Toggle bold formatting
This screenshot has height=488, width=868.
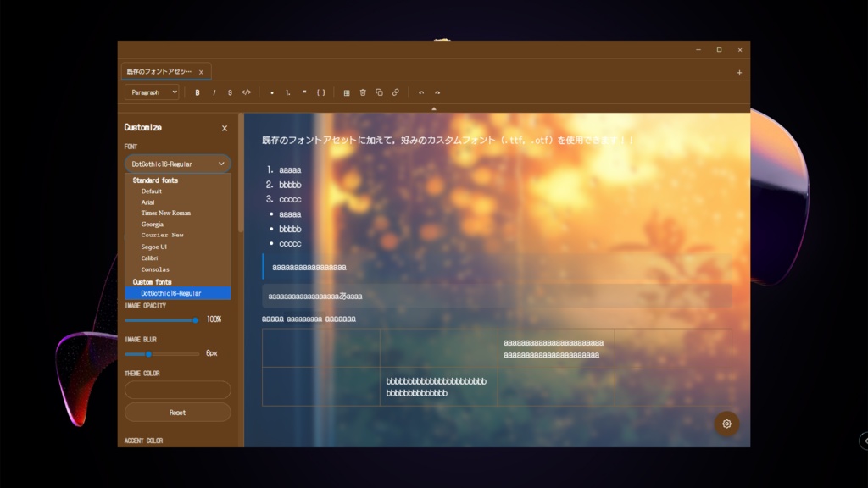(197, 92)
